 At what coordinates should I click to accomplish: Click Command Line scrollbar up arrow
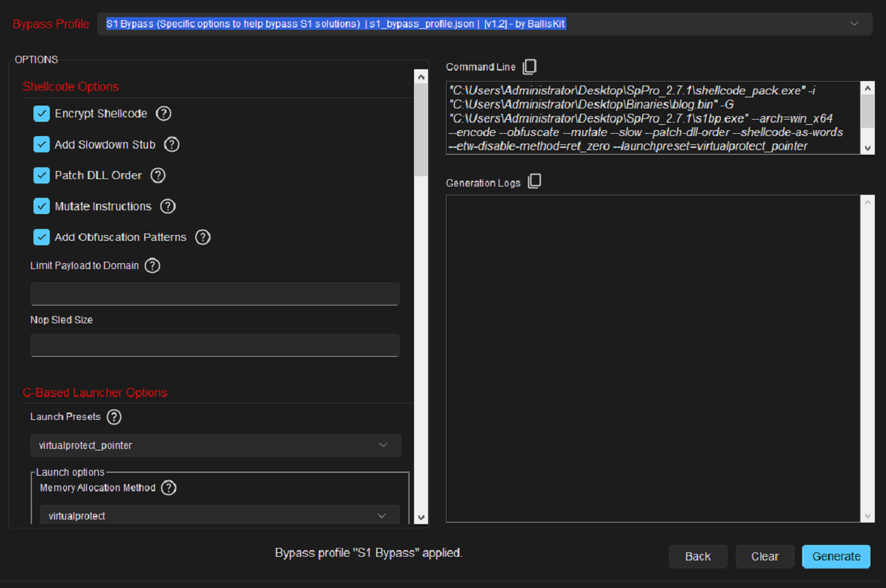867,88
